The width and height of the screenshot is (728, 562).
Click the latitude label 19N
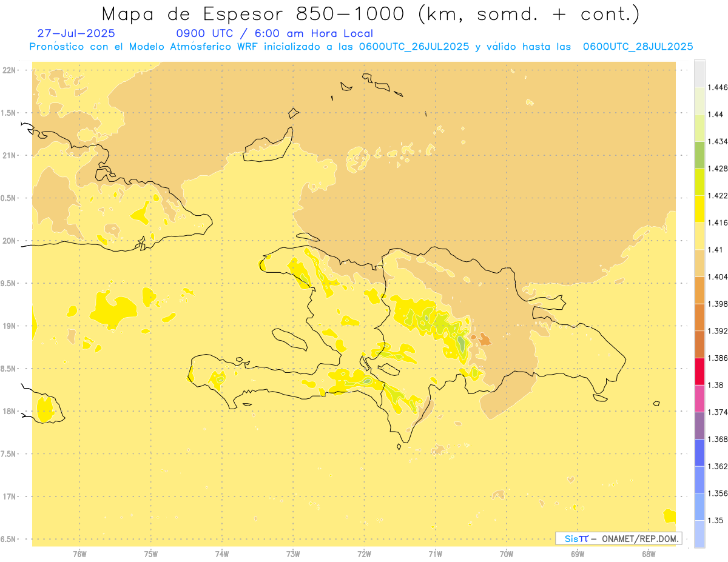(x=10, y=326)
